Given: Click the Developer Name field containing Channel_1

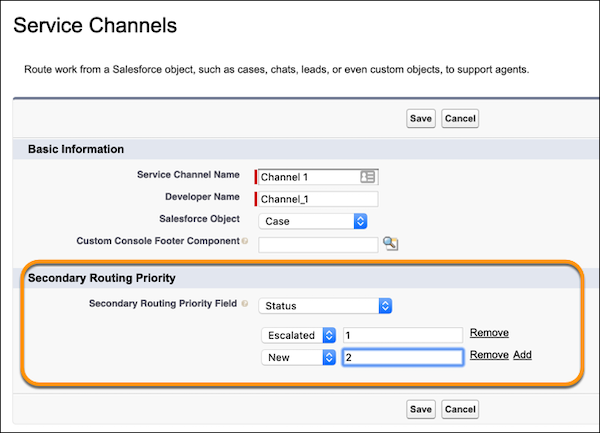Looking at the screenshot, I should point(318,199).
